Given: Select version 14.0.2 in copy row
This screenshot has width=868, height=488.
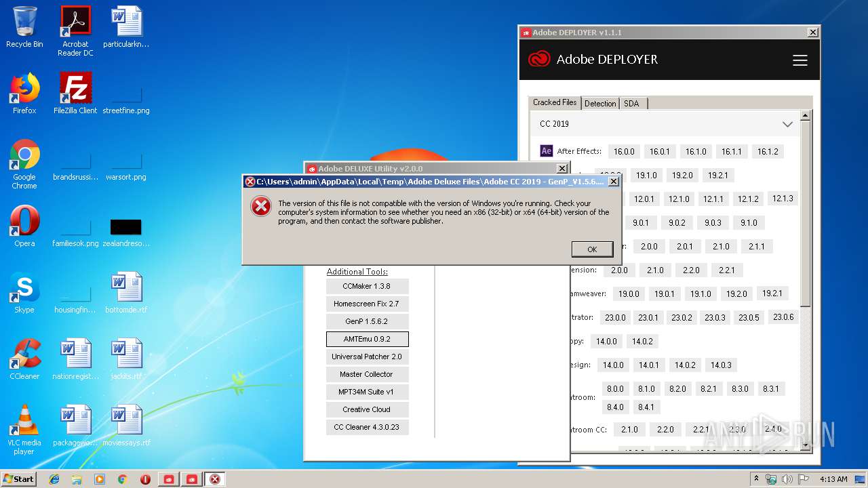Looking at the screenshot, I should (642, 341).
